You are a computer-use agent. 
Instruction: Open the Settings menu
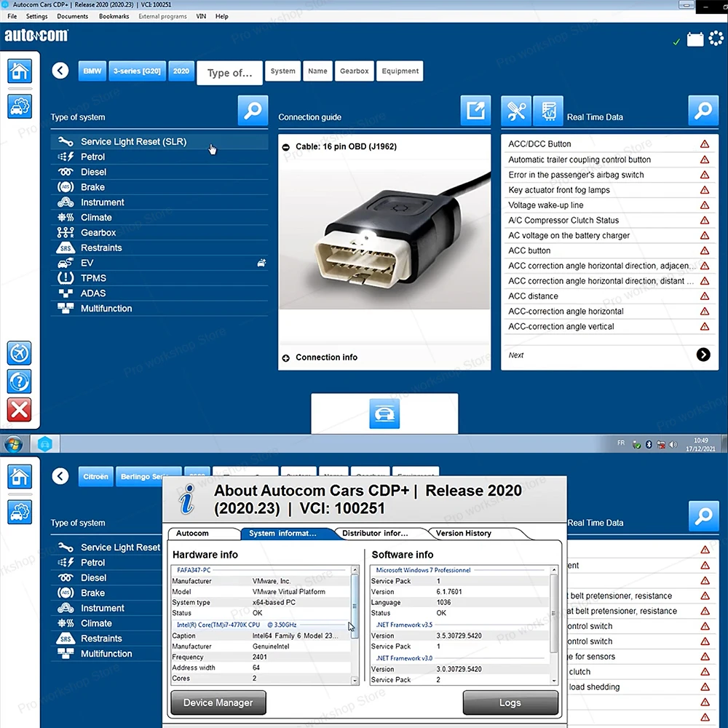(x=36, y=16)
